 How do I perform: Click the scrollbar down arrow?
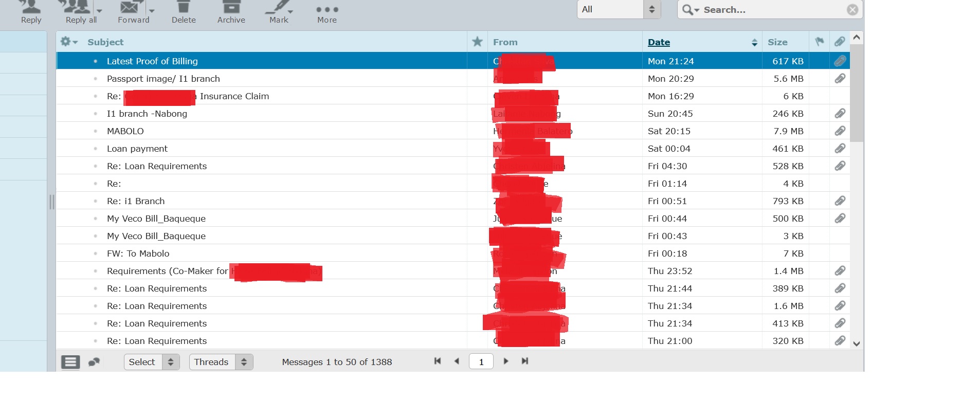[x=857, y=344]
